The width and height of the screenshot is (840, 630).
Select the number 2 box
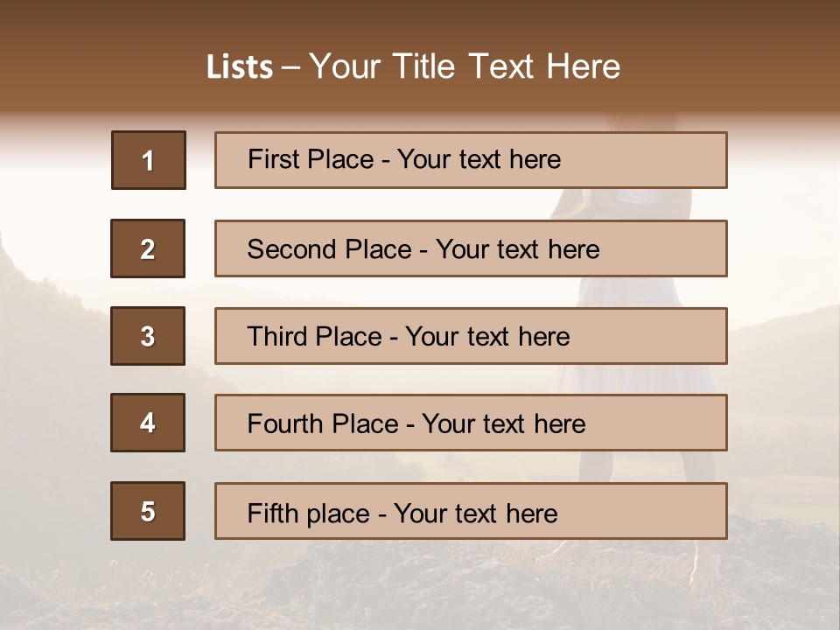[x=148, y=248]
